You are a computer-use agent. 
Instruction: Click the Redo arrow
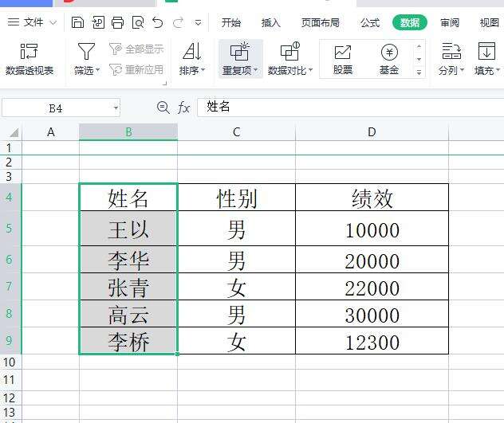(x=178, y=23)
